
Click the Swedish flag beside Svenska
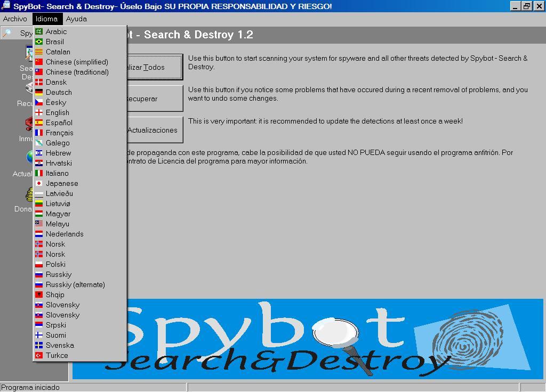[39, 345]
